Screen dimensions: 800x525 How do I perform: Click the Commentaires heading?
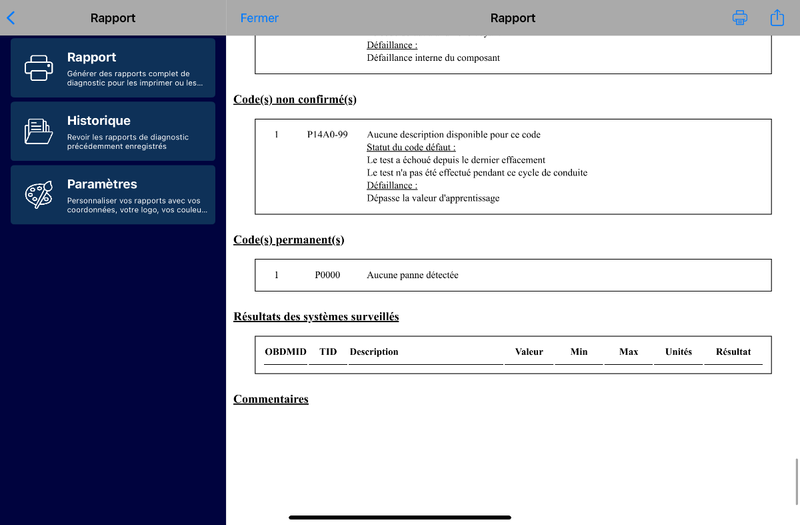(271, 399)
